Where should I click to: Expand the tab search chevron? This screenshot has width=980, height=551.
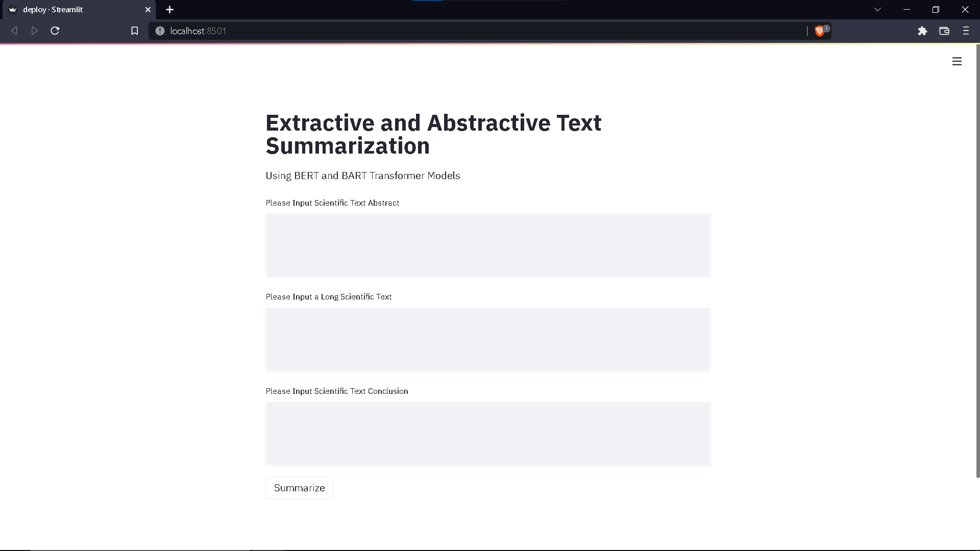coord(877,10)
